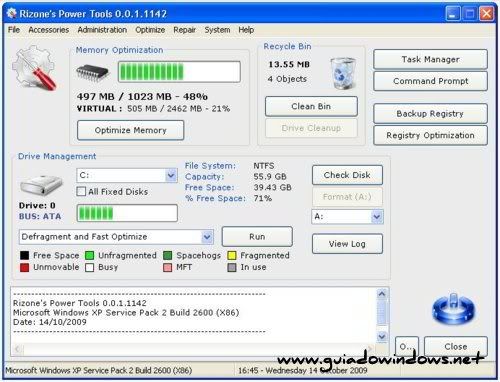The width and height of the screenshot is (500, 382).
Task: Open the Optimize menu
Action: [x=150, y=30]
